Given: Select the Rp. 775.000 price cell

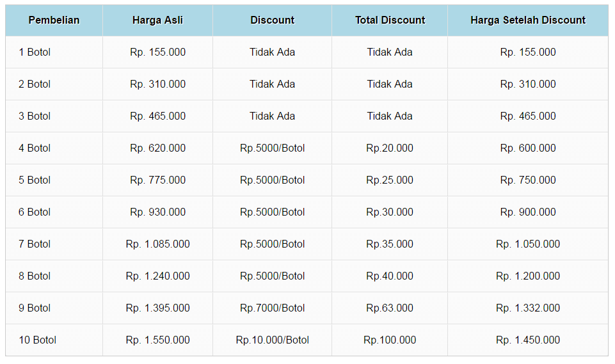Looking at the screenshot, I should tap(157, 180).
